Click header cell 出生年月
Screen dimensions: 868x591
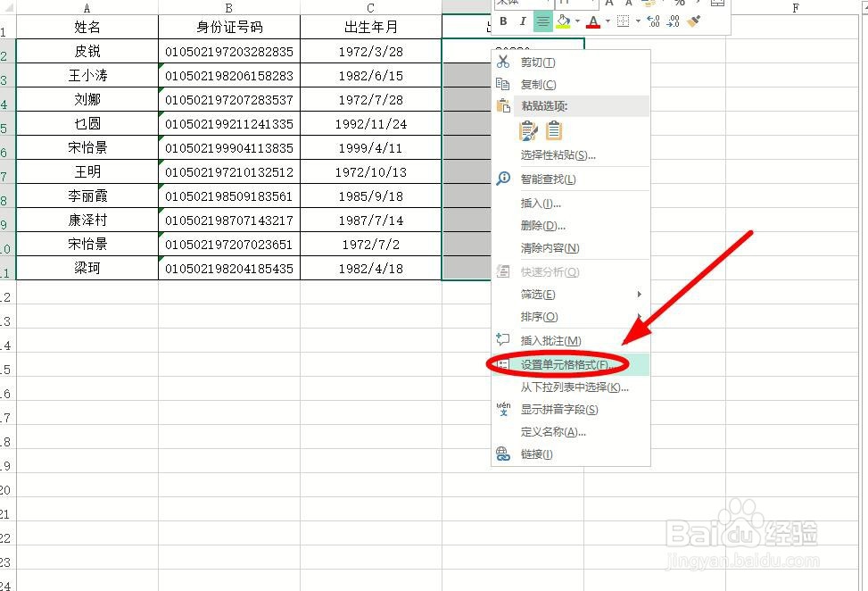pyautogui.click(x=371, y=27)
